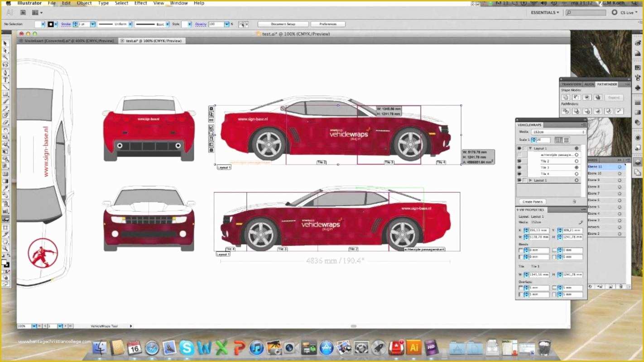Image resolution: width=644 pixels, height=362 pixels.
Task: Click trash icon in Vehiclewraps panel
Action: (x=574, y=201)
